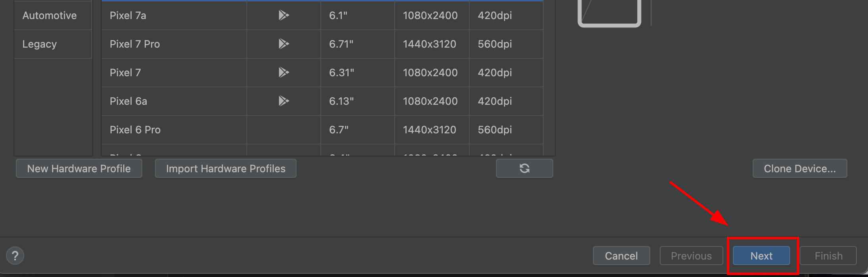Click the Clone Device button

800,168
